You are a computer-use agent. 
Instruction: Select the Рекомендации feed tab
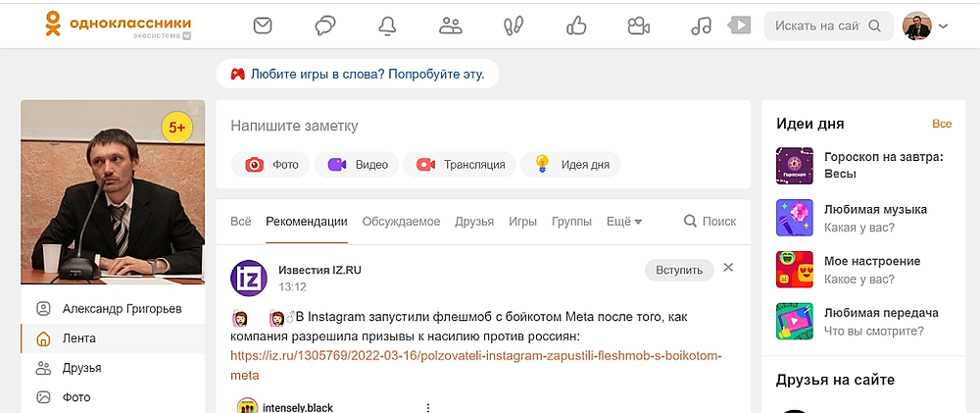point(306,222)
